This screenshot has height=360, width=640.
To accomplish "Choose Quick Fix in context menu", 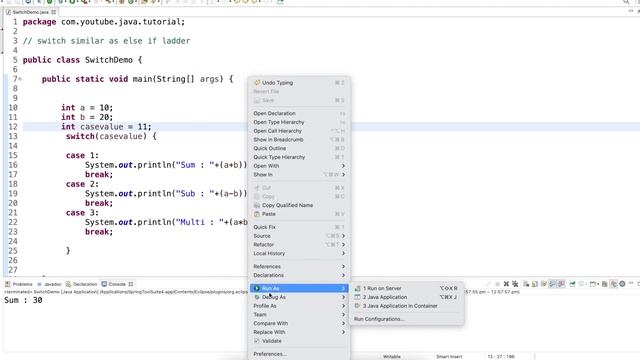I will click(x=299, y=227).
